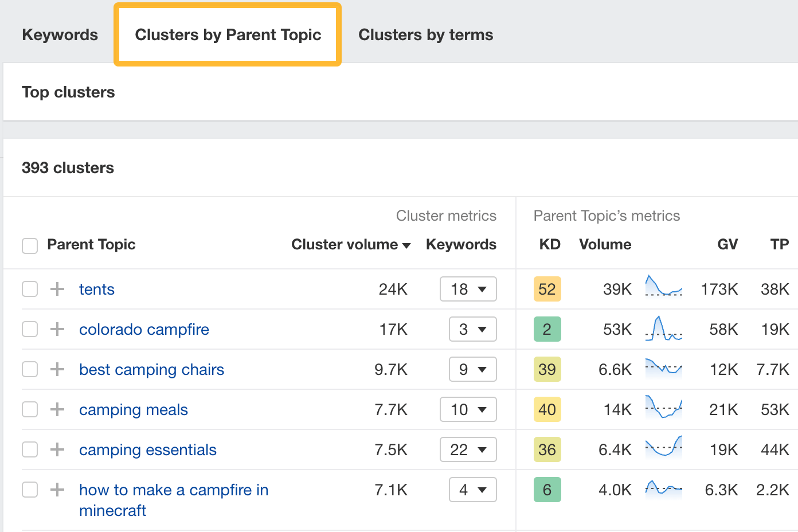The height and width of the screenshot is (532, 798).
Task: Open the tents parent topic link
Action: [96, 289]
